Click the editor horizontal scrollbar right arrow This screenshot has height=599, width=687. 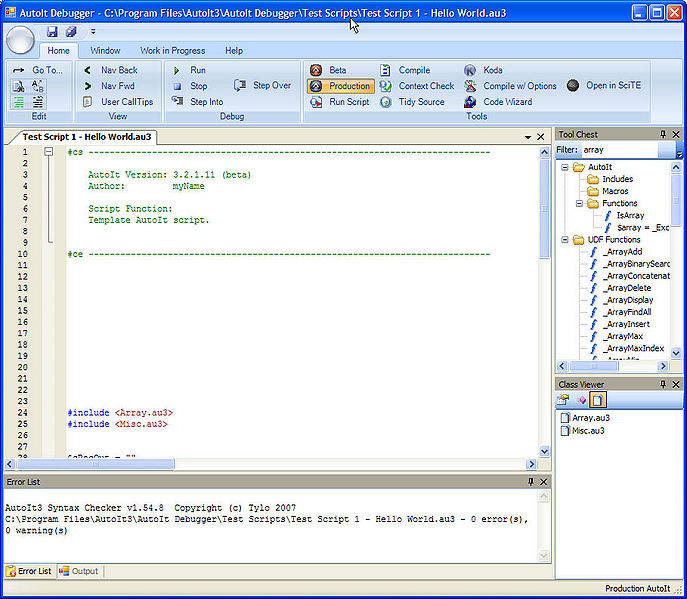pos(531,464)
